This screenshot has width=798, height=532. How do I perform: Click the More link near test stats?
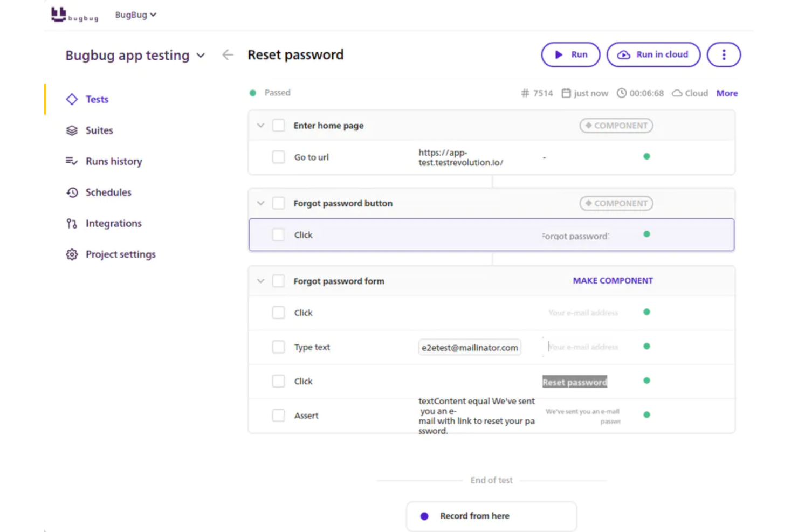(x=726, y=93)
